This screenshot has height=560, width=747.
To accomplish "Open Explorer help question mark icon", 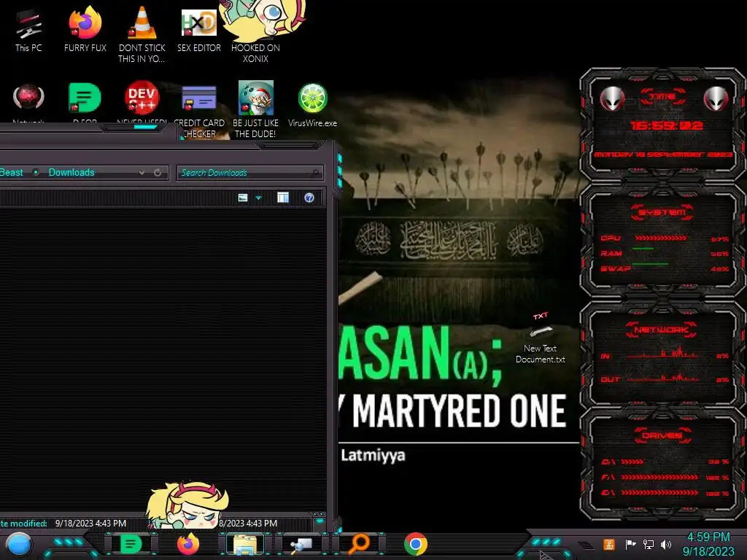I will click(x=309, y=198).
